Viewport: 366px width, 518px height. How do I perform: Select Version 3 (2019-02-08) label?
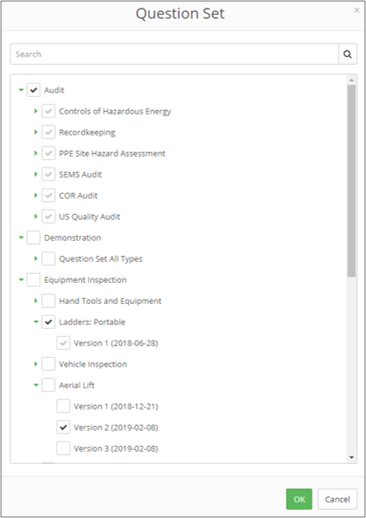116,448
